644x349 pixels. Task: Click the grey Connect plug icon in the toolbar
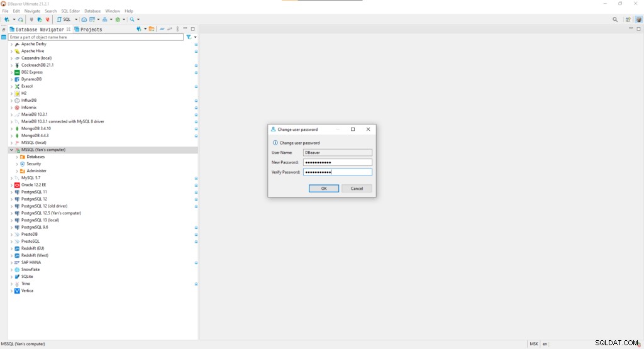pyautogui.click(x=31, y=19)
